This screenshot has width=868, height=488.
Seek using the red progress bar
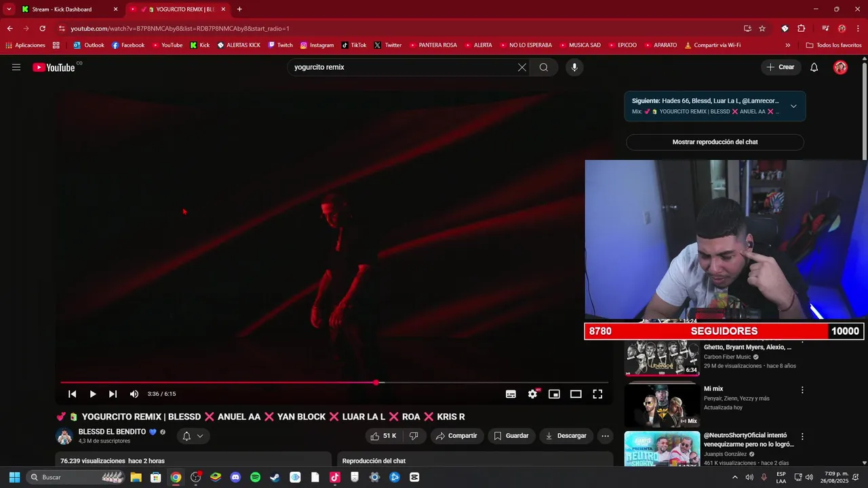pos(334,382)
